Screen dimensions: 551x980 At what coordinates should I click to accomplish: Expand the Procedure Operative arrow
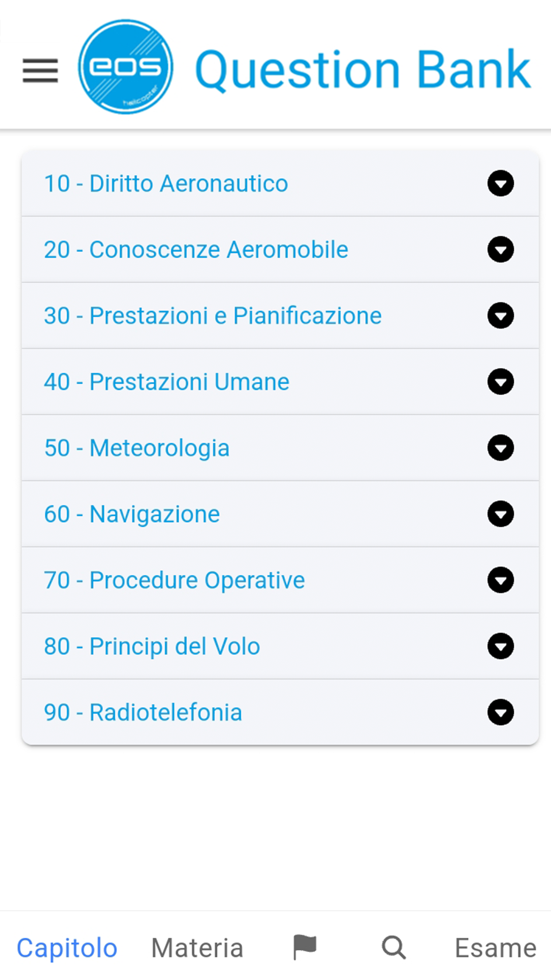(x=500, y=580)
